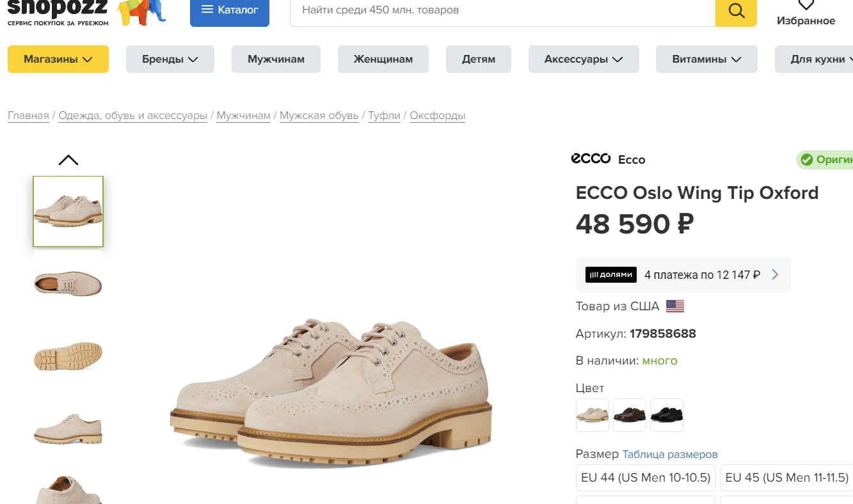
Task: Click the USA flag icon
Action: pos(675,306)
